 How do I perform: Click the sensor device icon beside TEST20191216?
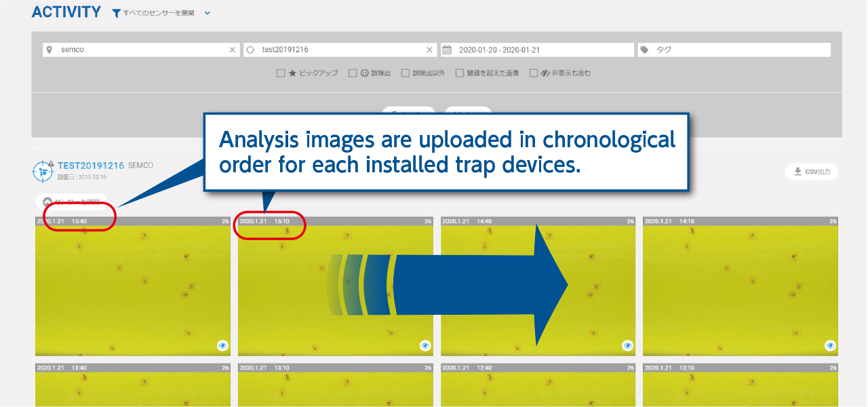43,170
